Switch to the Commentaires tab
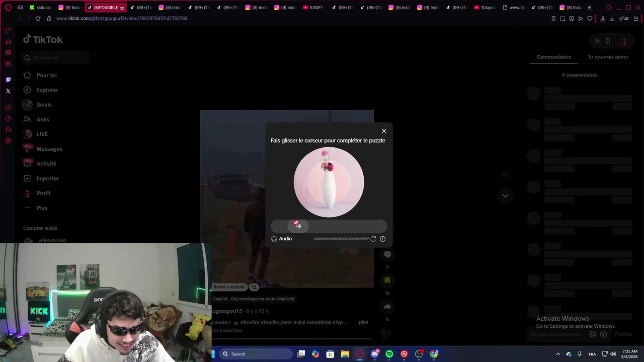644x362 pixels. click(x=554, y=57)
